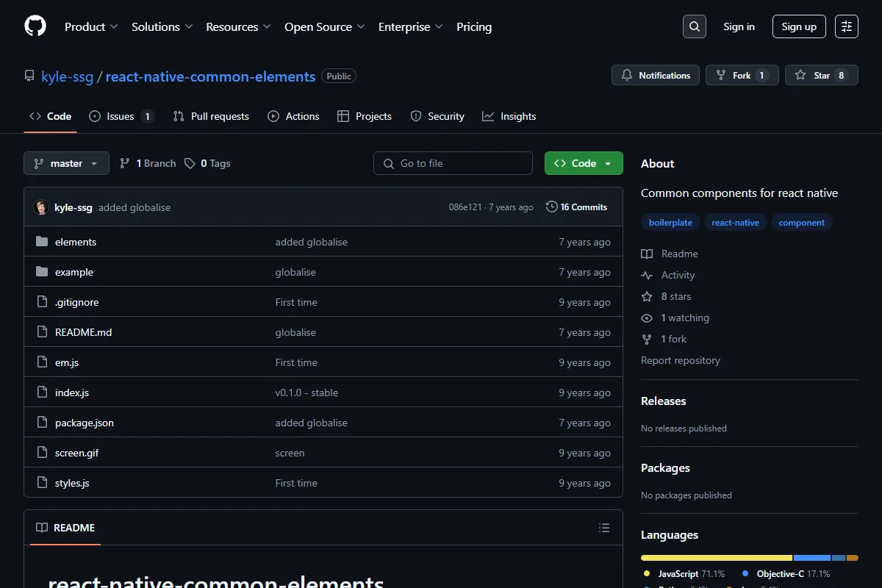Screen dimensions: 882x588
Task: Click the file icon for README.md
Action: pos(42,332)
